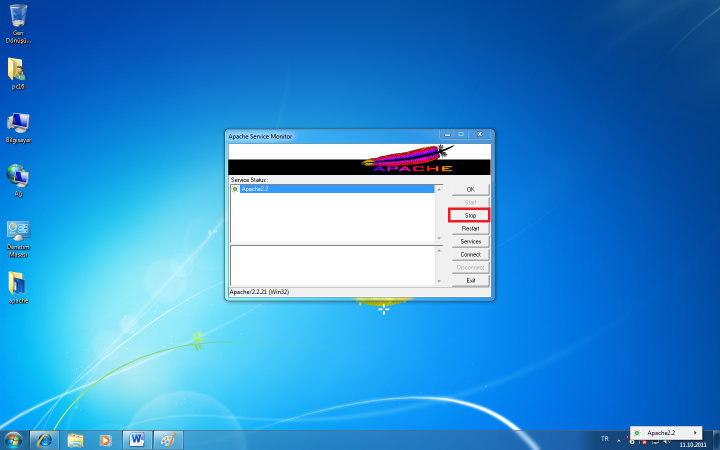Screen dimensions: 720x450
Task: Expand the Apache2.2 tray menu arrow
Action: click(694, 432)
